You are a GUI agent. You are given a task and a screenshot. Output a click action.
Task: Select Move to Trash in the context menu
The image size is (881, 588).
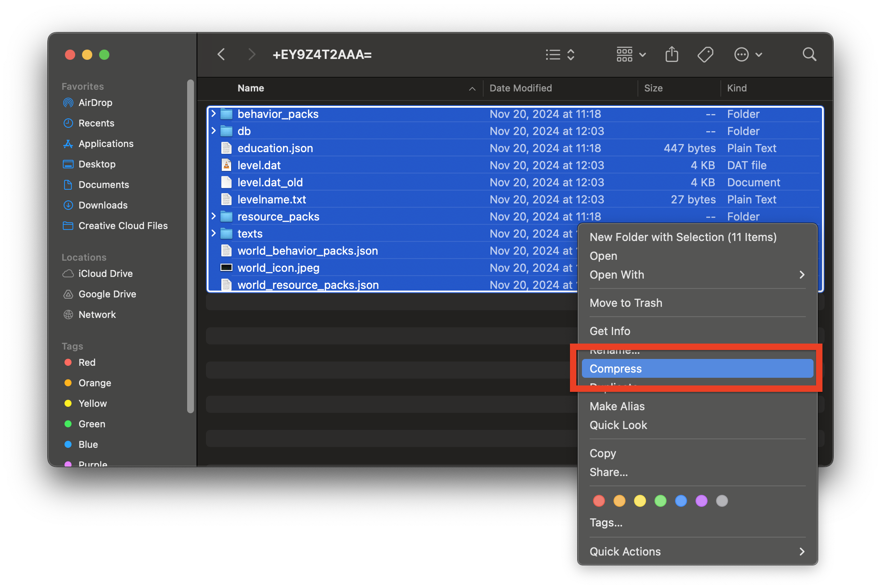626,303
